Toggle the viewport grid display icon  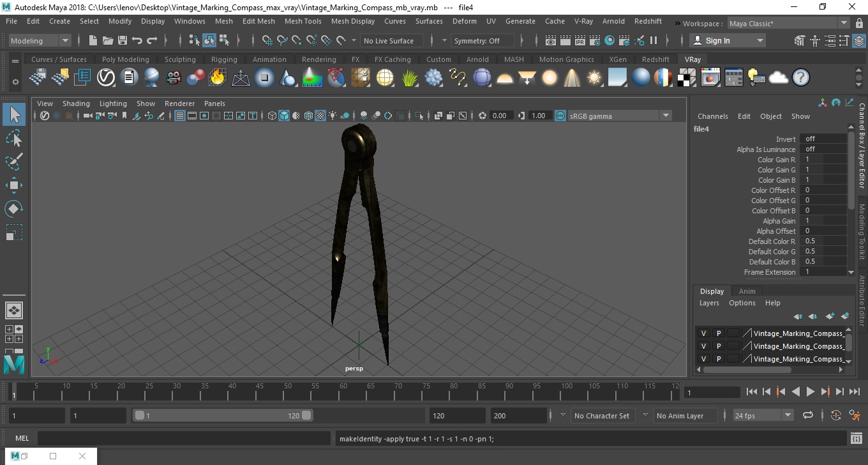coord(180,116)
